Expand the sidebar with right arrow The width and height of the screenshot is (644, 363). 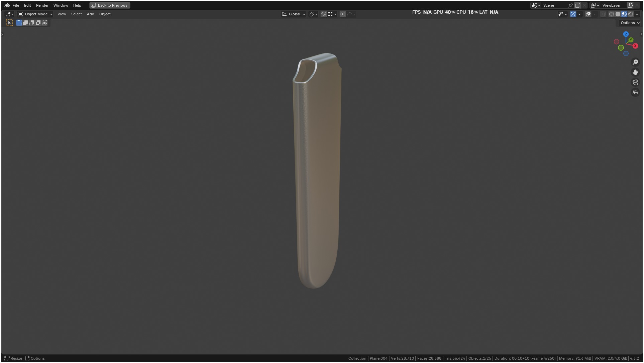pos(641,34)
